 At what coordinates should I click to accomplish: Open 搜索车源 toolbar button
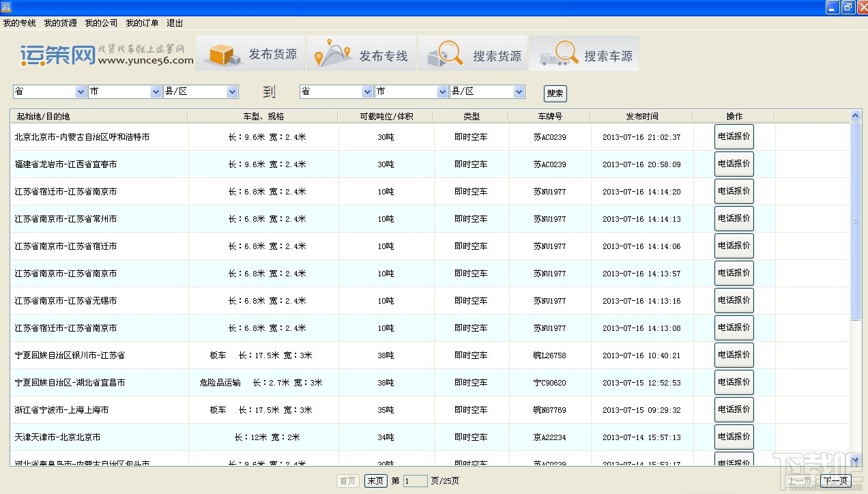click(x=584, y=54)
